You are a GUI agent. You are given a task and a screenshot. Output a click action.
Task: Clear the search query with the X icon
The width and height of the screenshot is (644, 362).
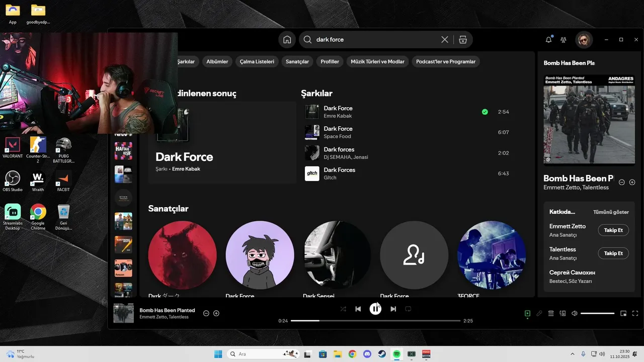(445, 40)
